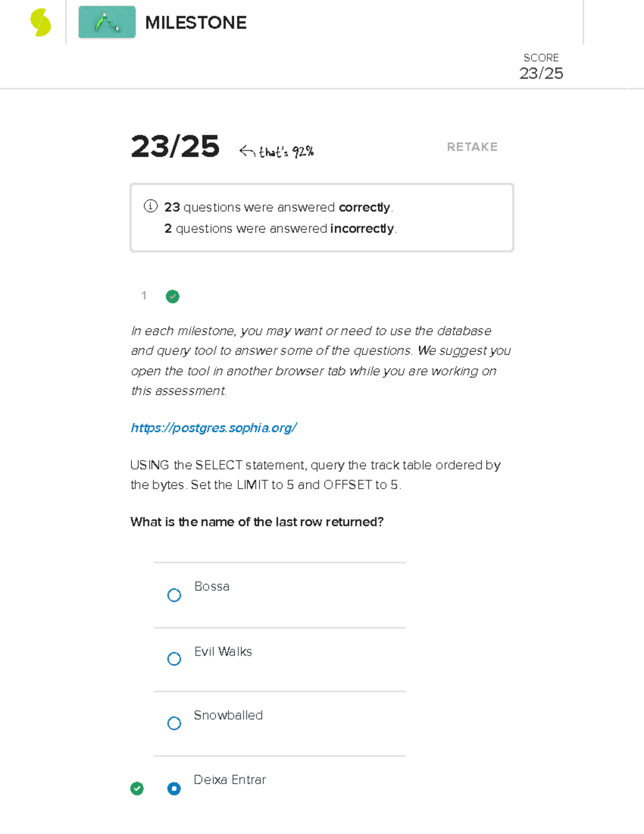Click the question number 1 label
This screenshot has height=834, width=644.
pos(144,295)
